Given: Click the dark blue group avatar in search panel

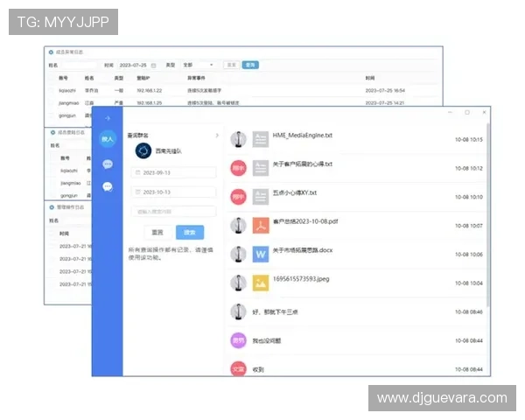Looking at the screenshot, I should tap(143, 150).
